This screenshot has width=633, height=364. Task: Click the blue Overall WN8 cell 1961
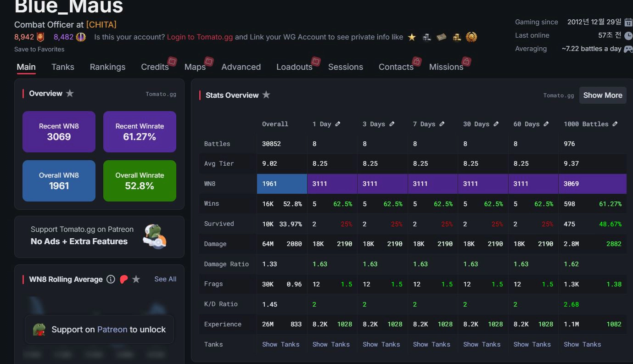(x=282, y=184)
